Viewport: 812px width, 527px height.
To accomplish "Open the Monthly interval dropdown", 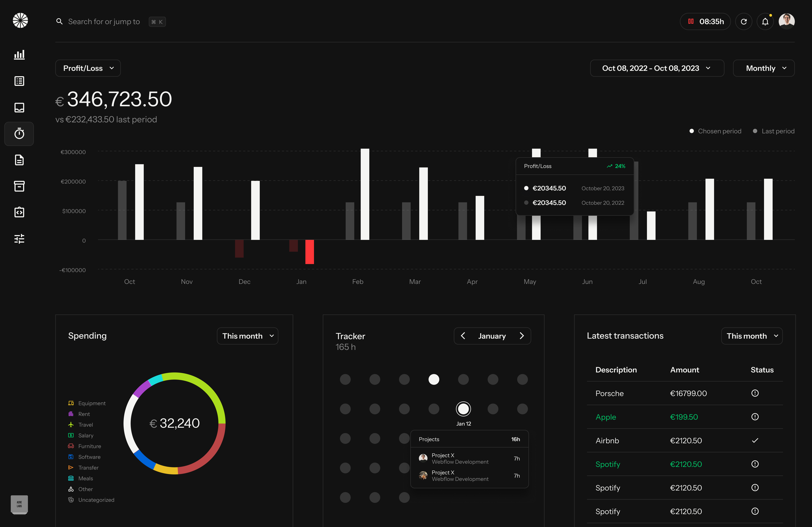I will tap(764, 68).
